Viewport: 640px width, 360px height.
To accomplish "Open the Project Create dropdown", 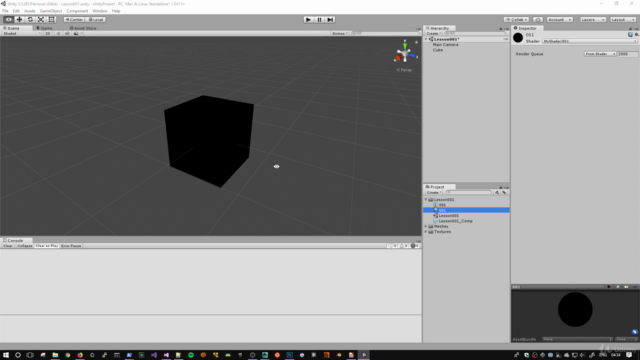I will pyautogui.click(x=433, y=192).
